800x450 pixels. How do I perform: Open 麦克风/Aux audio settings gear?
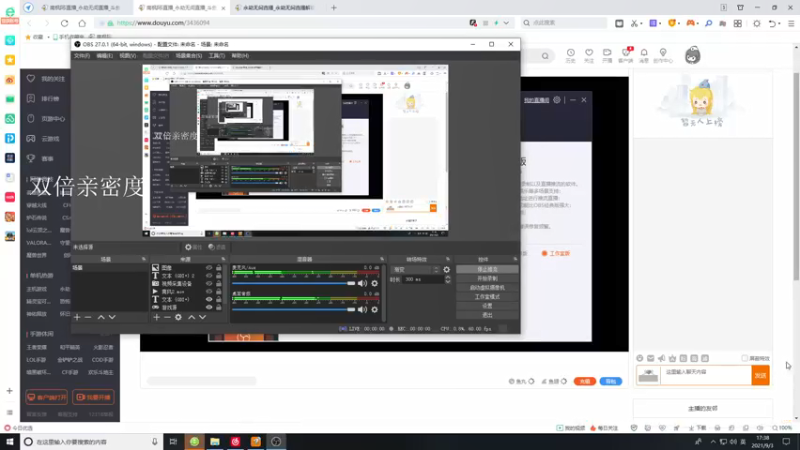[374, 283]
